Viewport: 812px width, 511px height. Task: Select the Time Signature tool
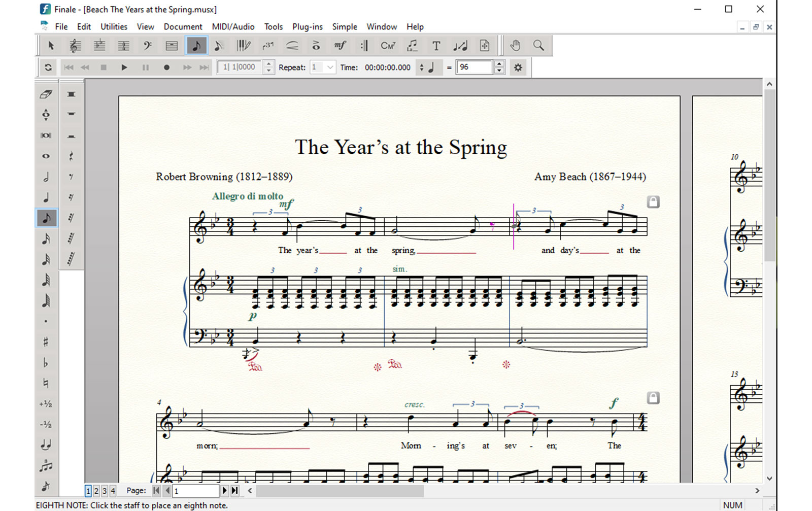tap(123, 46)
